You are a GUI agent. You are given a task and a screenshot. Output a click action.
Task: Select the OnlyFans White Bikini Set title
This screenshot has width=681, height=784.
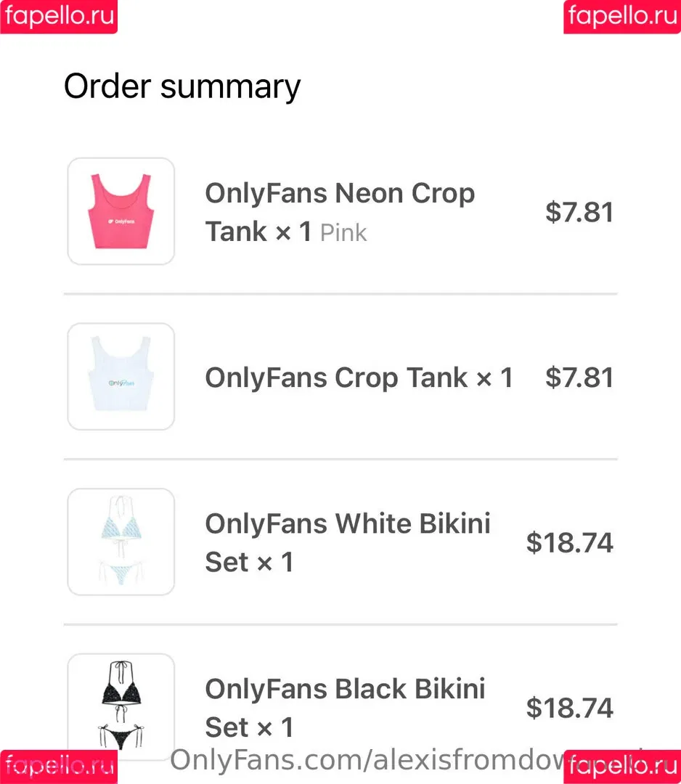[348, 542]
